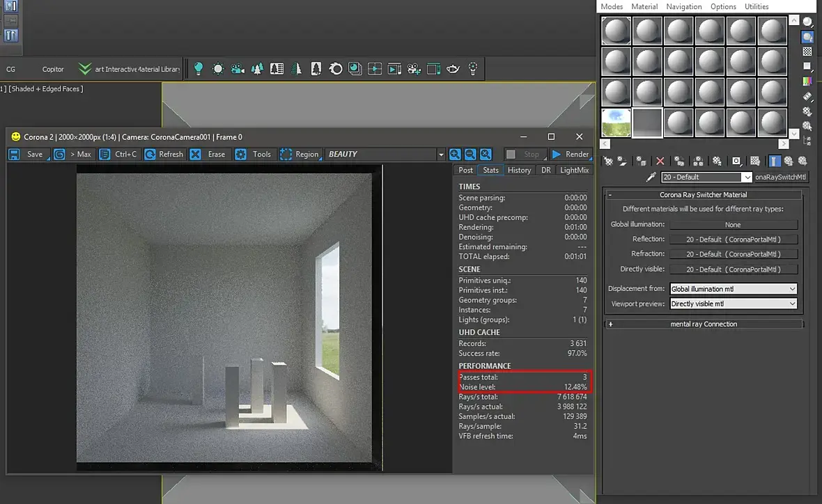This screenshot has width=822, height=504.
Task: Click the Render button in frame buffer
Action: point(571,154)
